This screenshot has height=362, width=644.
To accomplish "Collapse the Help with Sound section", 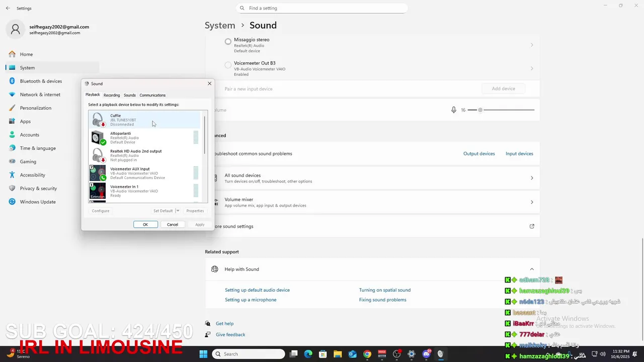I will pyautogui.click(x=532, y=269).
